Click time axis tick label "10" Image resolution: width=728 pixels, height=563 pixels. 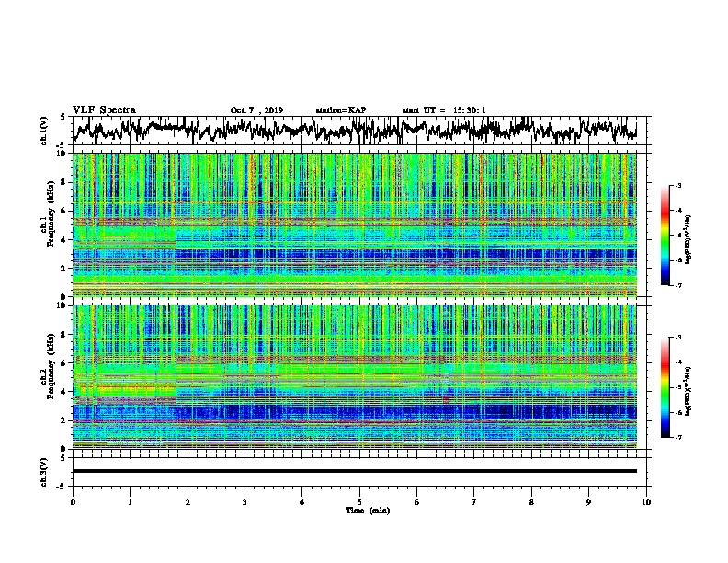pyautogui.click(x=646, y=502)
